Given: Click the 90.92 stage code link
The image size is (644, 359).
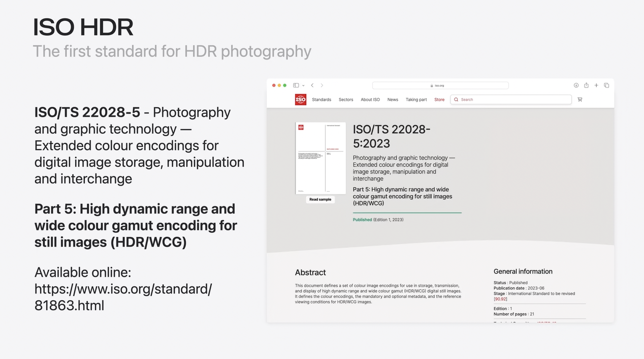Looking at the screenshot, I should (x=500, y=299).
